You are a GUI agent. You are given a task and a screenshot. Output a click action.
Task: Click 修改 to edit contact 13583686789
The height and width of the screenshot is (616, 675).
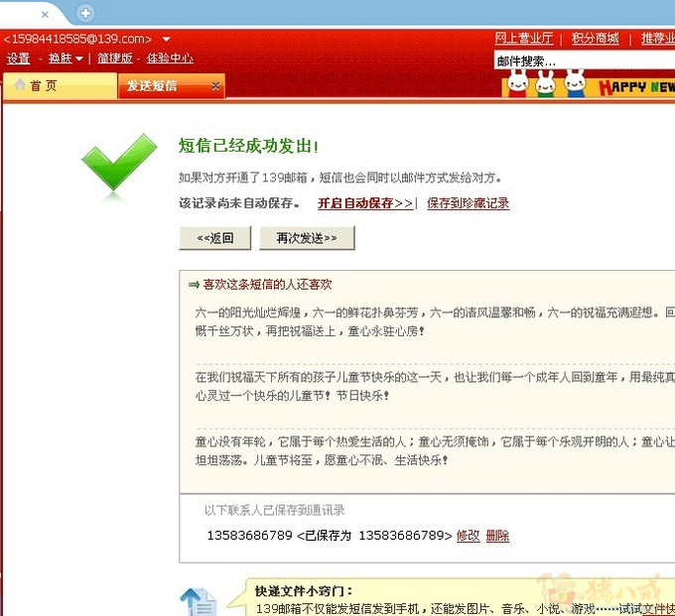468,536
